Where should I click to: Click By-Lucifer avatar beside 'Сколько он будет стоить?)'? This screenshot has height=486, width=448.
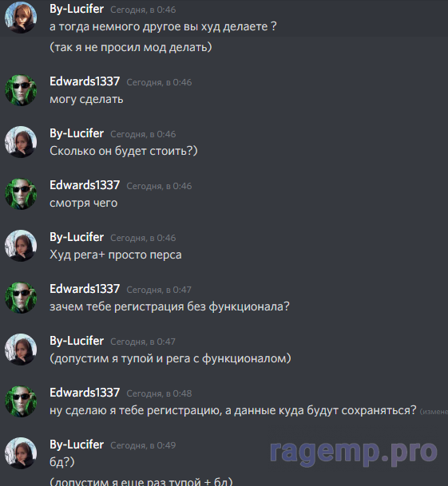pos(21,142)
